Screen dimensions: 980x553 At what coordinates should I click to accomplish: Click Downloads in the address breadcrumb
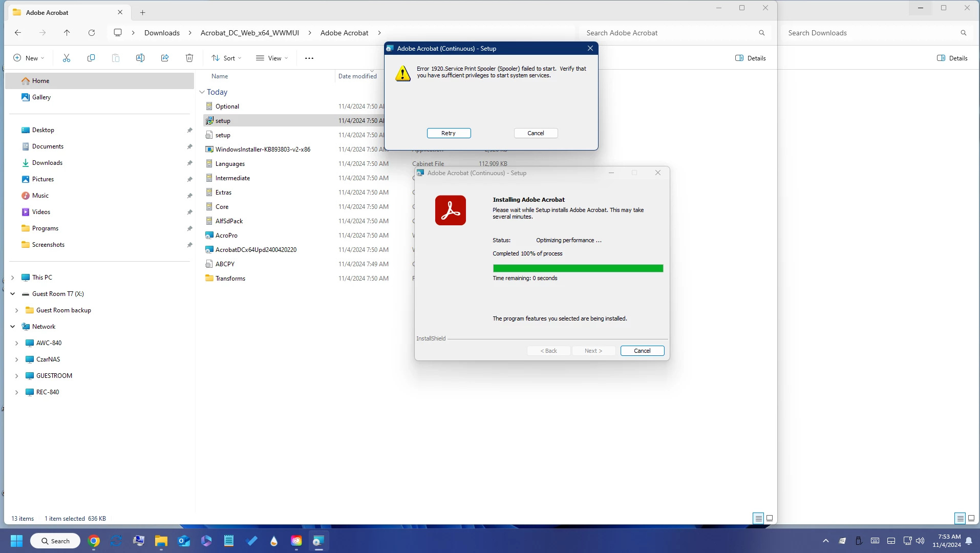click(x=162, y=33)
